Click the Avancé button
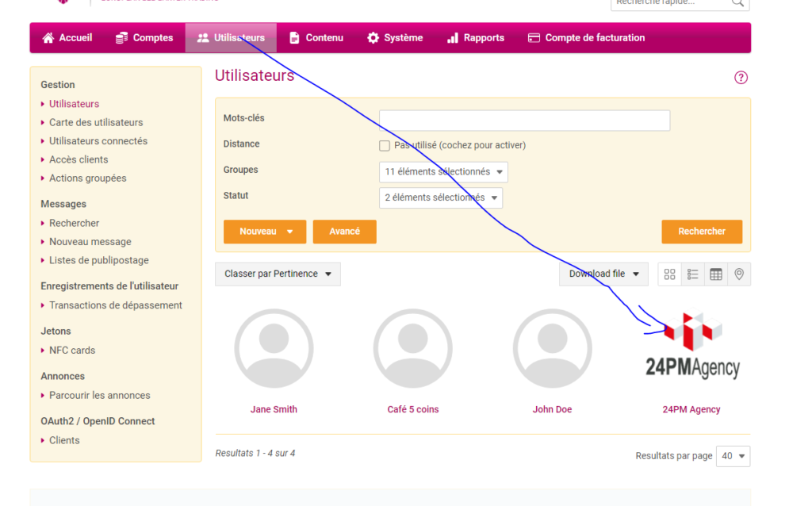Viewport: 812px width, 506px height. 344,232
